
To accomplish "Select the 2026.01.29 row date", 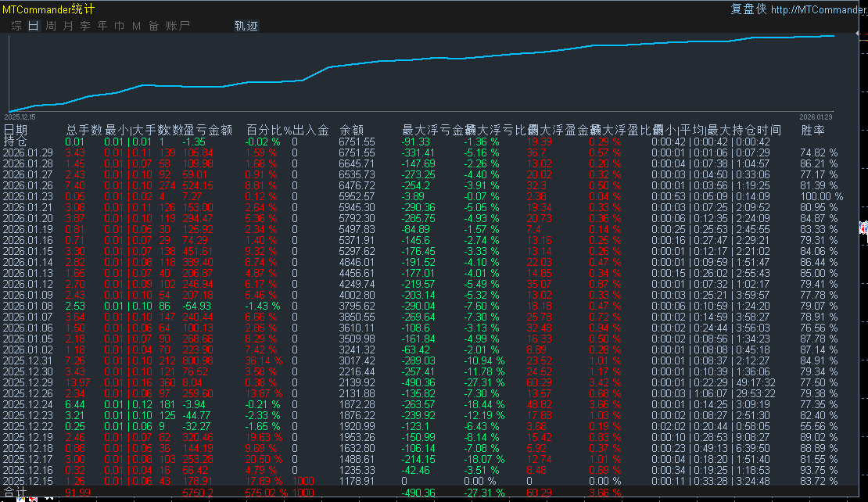I will click(27, 152).
